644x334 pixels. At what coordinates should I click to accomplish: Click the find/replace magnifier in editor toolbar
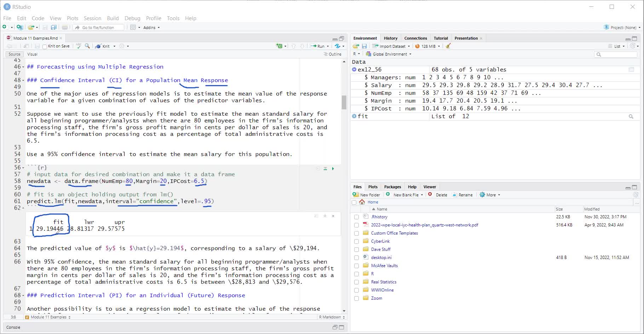point(87,46)
